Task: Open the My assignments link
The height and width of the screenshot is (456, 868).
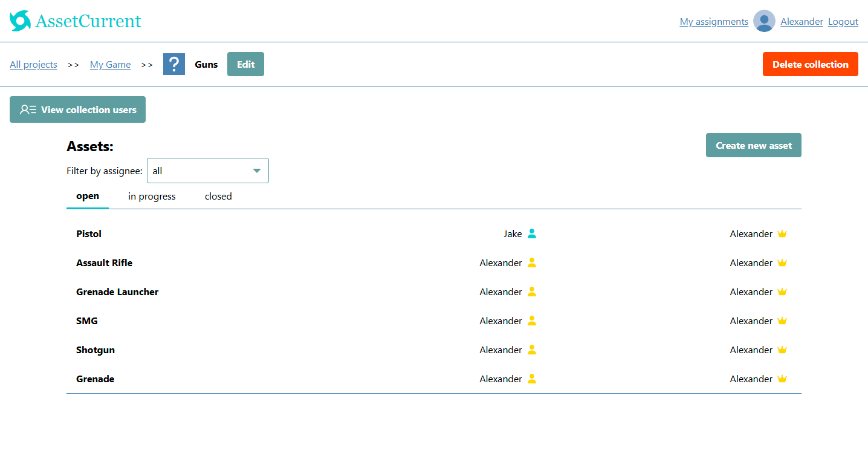Action: (714, 22)
